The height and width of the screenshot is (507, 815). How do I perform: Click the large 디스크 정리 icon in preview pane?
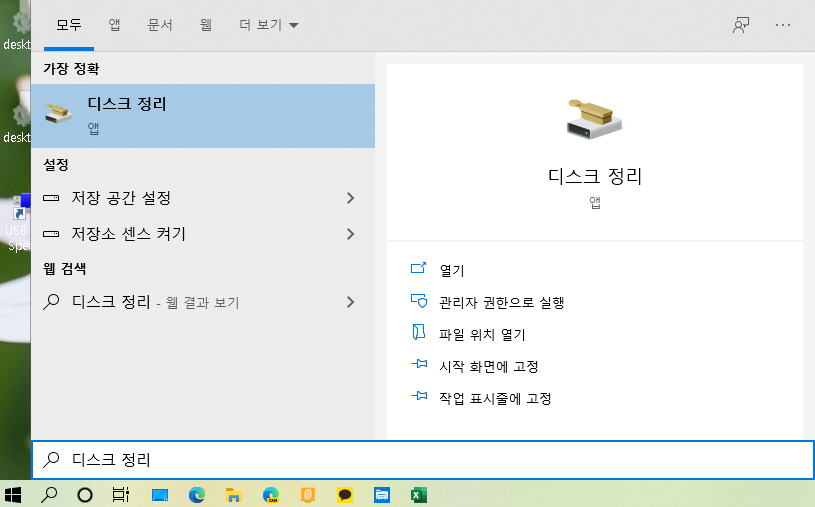[x=594, y=119]
